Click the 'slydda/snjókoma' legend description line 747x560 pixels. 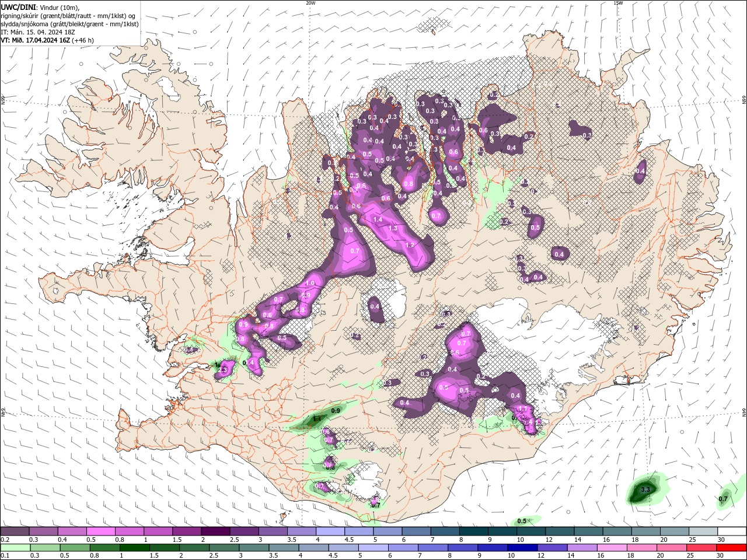[x=69, y=24]
